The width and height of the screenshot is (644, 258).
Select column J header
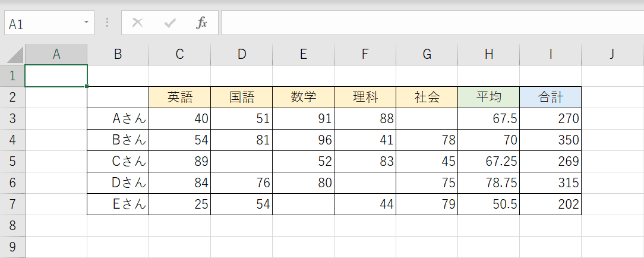pos(613,54)
